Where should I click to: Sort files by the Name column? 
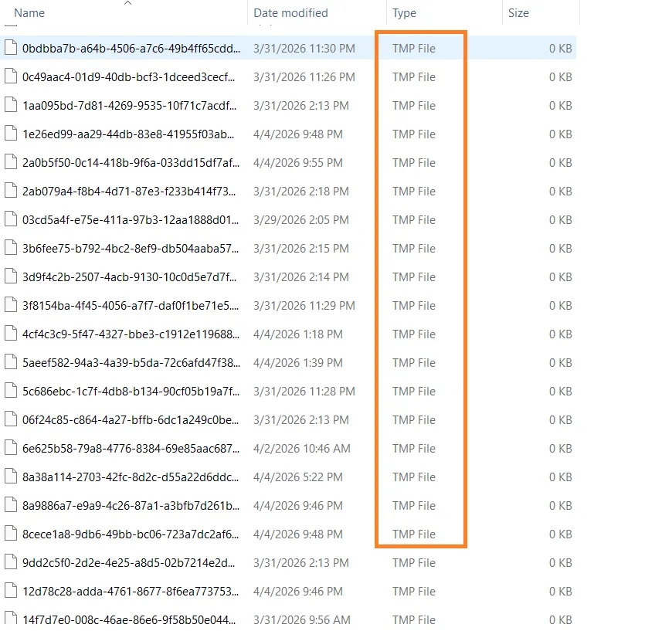click(29, 13)
